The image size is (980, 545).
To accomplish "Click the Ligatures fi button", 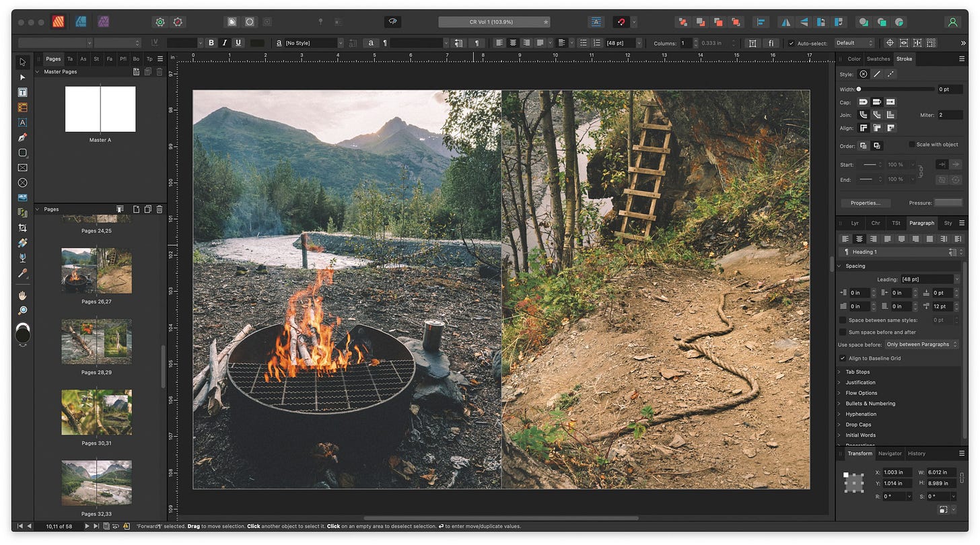I will coord(771,43).
